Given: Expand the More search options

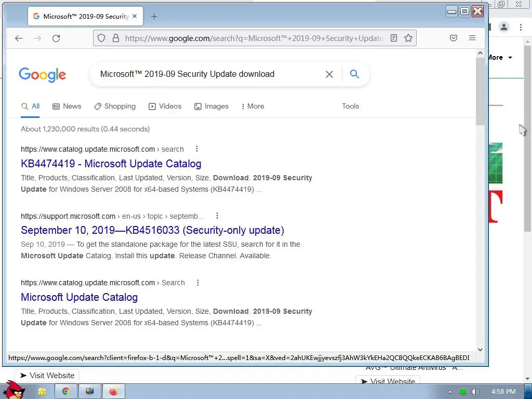Looking at the screenshot, I should (x=252, y=106).
